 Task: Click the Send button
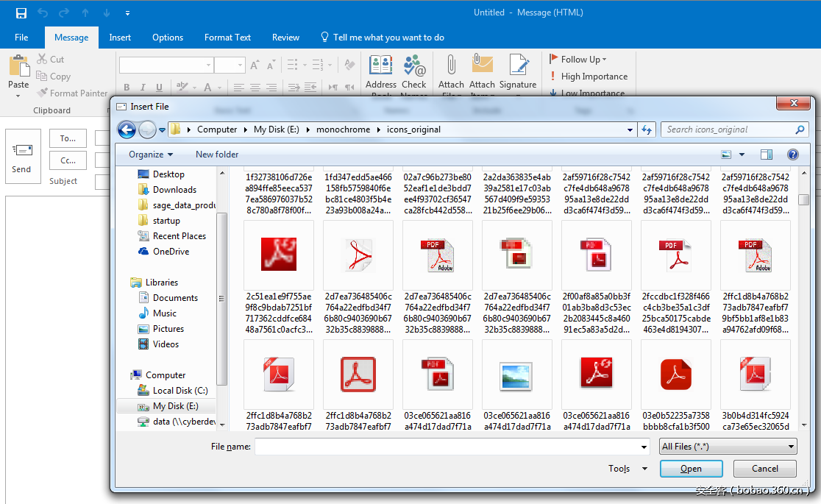pos(22,157)
